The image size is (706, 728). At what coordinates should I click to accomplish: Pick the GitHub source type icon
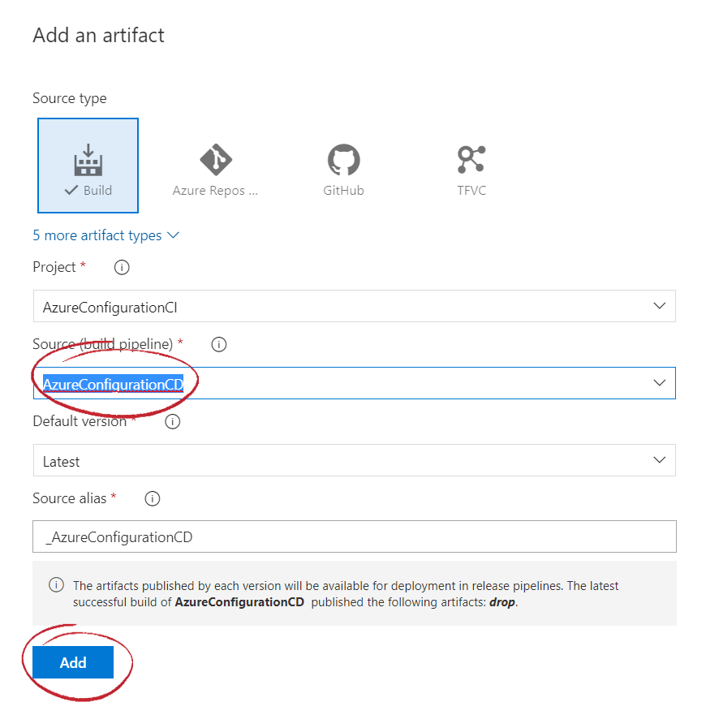pos(343,160)
